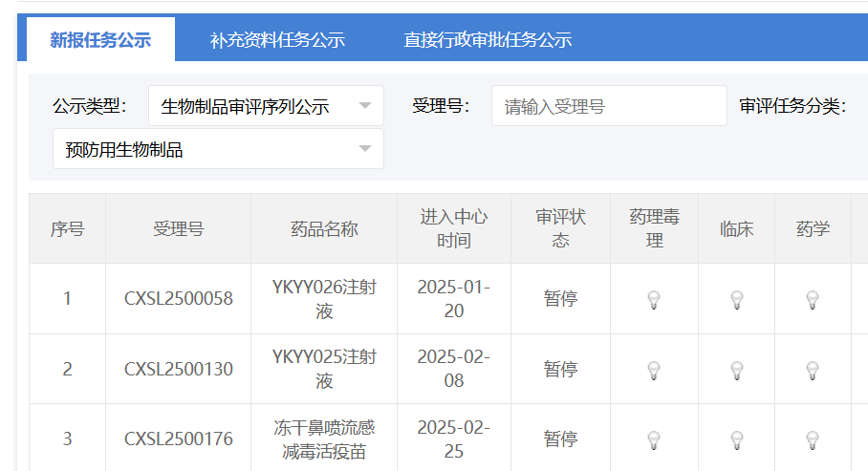Screen dimensions: 868x471
Task: Click the 暂停 status in row 2
Action: 560,369
